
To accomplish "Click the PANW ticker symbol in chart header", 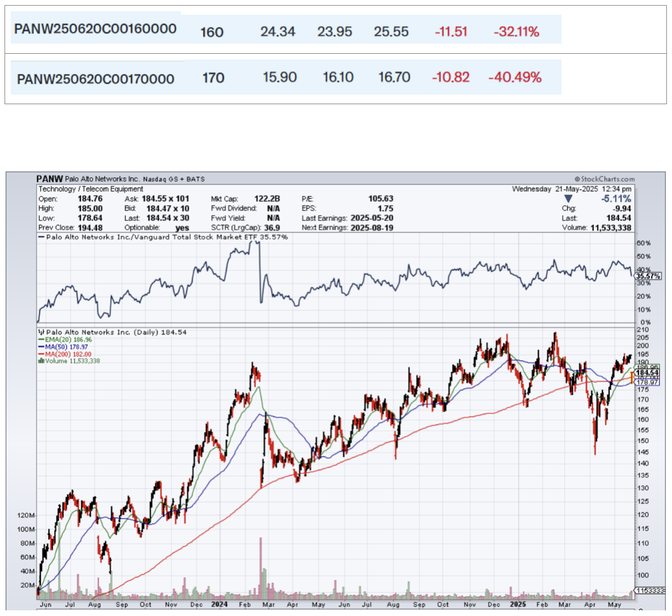I will point(49,179).
